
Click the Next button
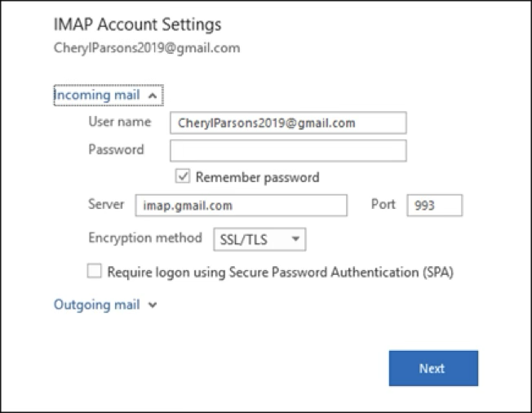[x=433, y=368]
